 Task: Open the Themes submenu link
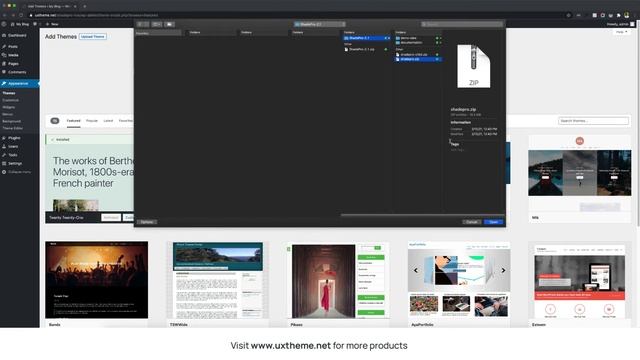(x=9, y=93)
